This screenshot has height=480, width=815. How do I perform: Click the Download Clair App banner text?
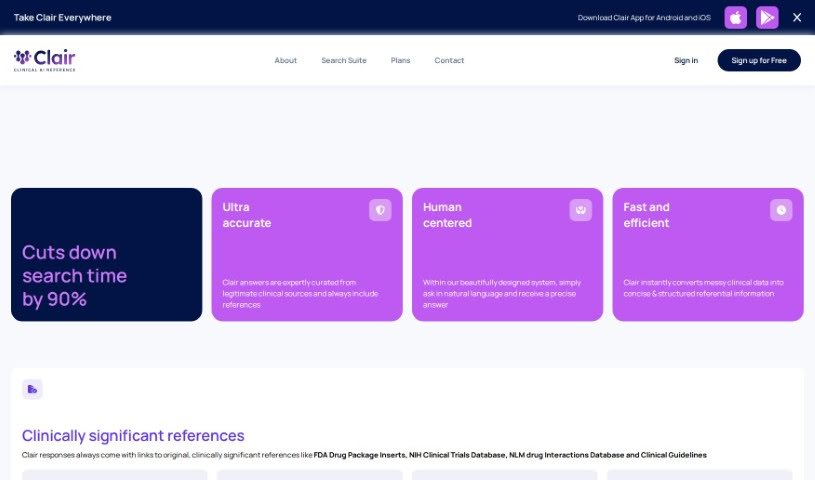tap(644, 18)
